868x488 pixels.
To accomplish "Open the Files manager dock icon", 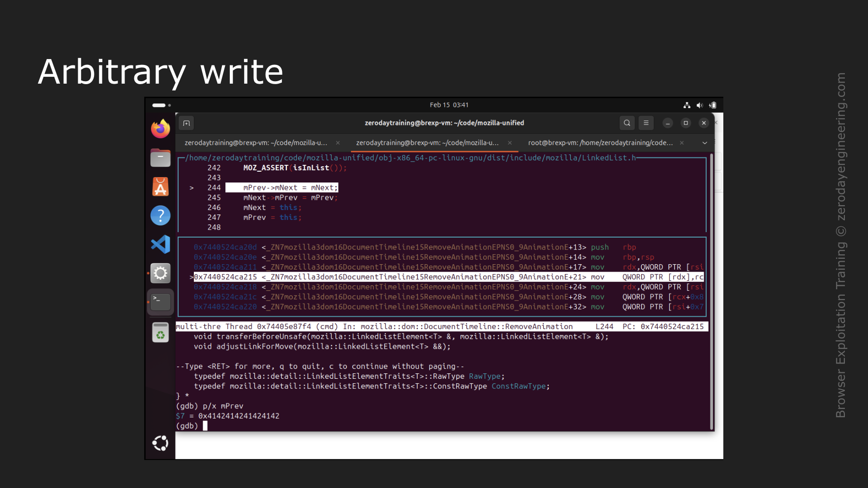I will (160, 158).
